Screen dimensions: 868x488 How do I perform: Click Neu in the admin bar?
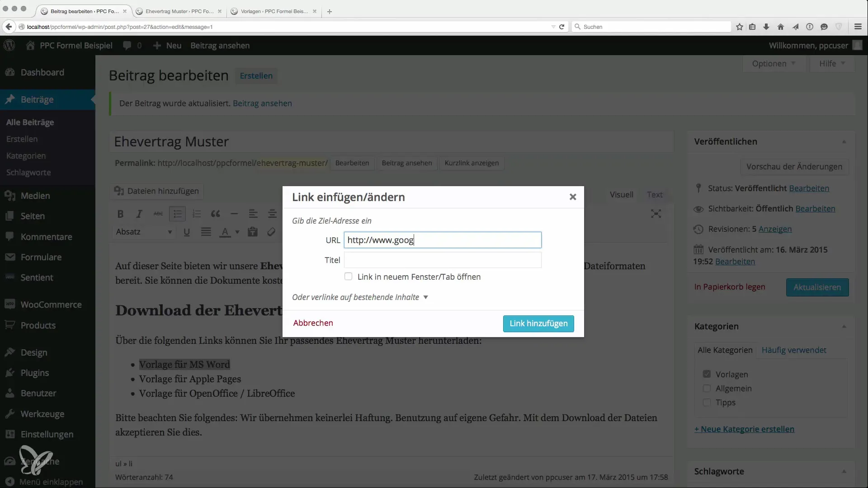[167, 46]
